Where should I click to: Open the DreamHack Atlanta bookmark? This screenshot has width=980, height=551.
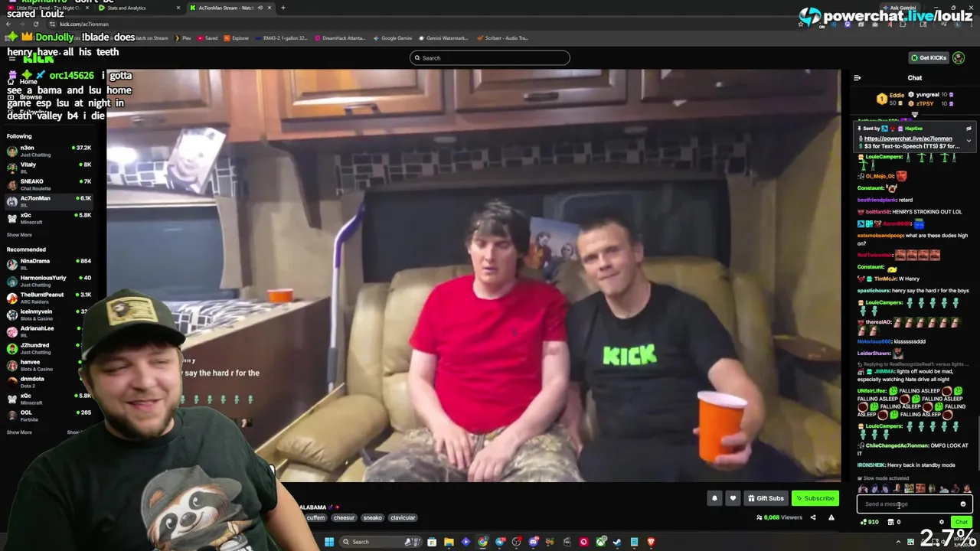tap(339, 37)
